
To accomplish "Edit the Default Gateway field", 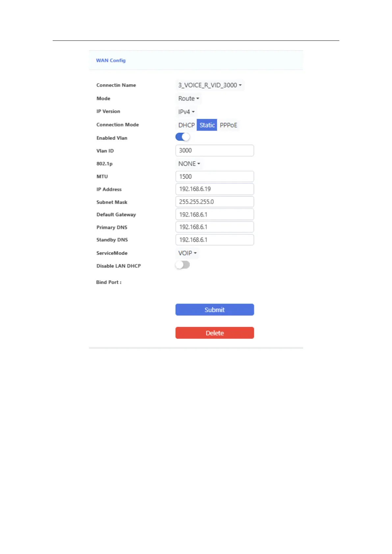I will tap(215, 214).
